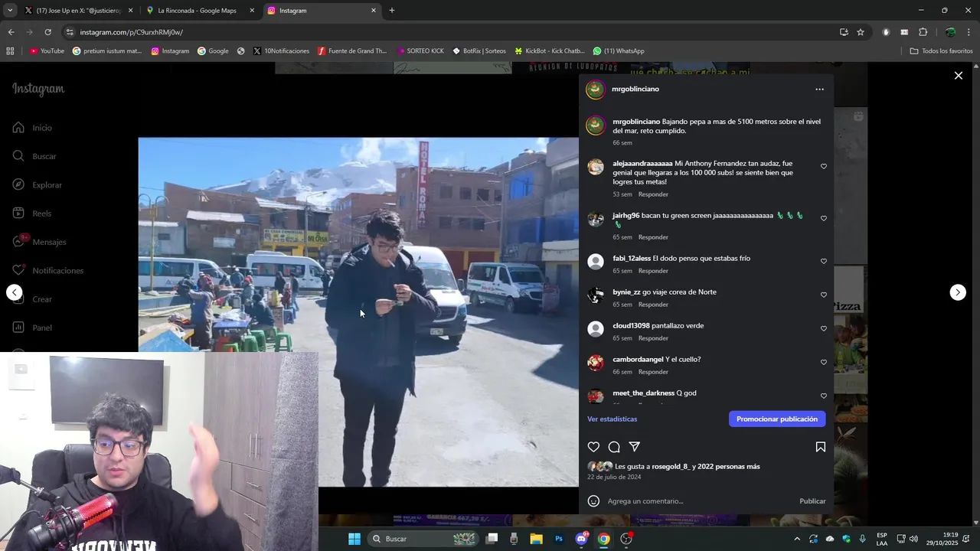Close the post overlay with X
The height and width of the screenshot is (551, 980).
click(958, 75)
